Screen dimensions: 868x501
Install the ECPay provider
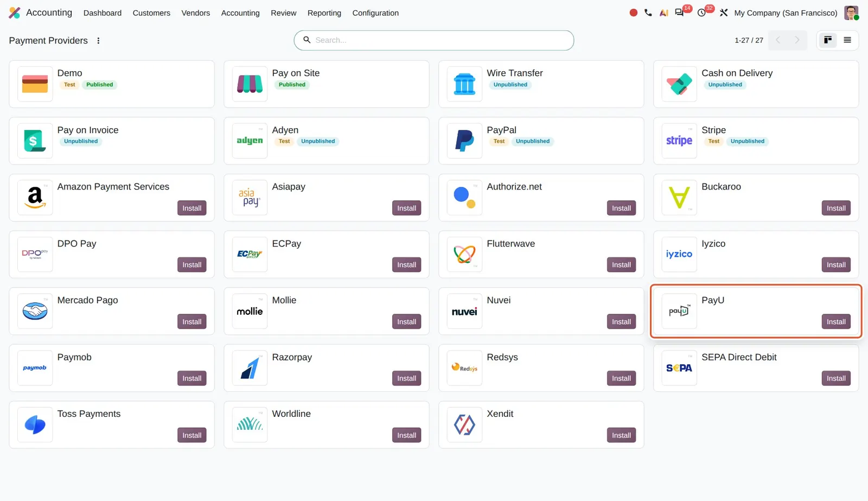(407, 265)
